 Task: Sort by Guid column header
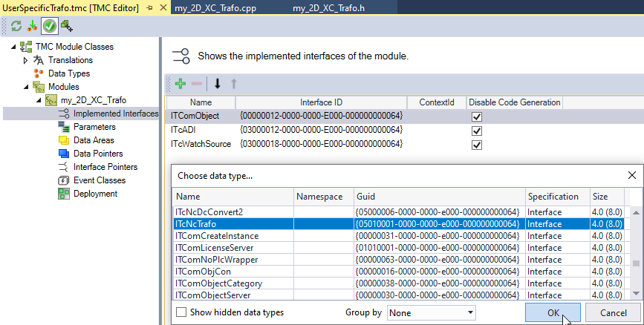click(x=440, y=197)
